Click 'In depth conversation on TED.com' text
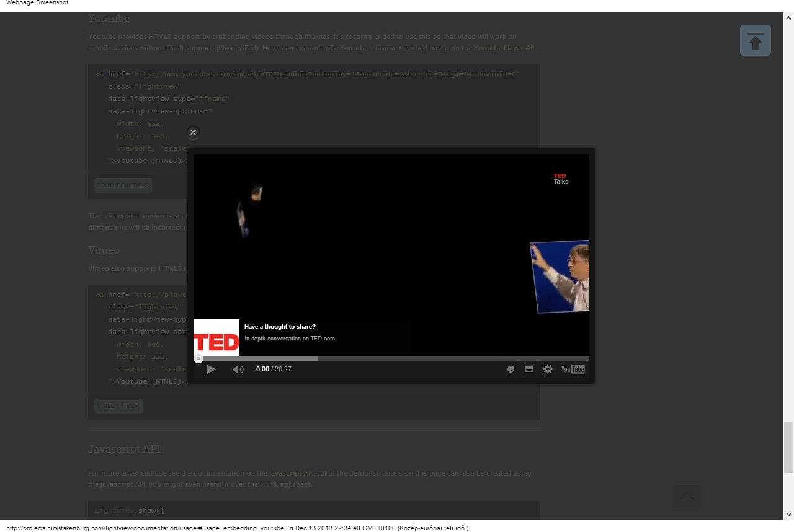 pyautogui.click(x=290, y=339)
